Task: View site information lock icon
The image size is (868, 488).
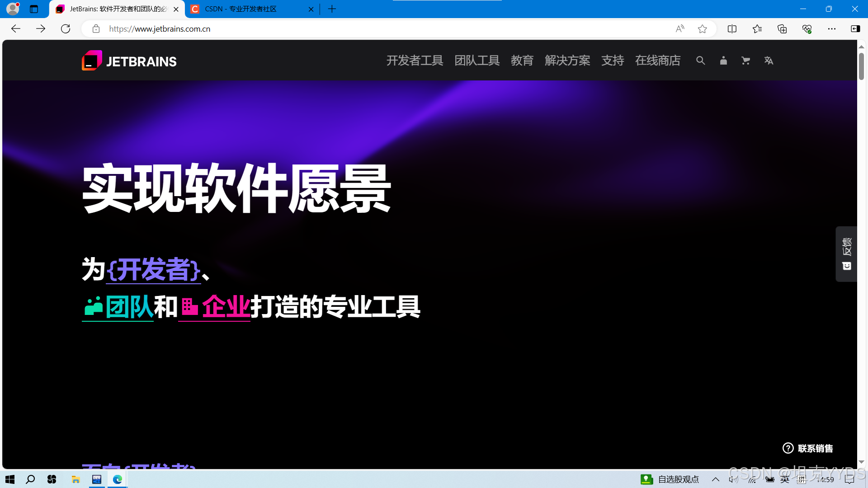Action: click(x=96, y=29)
